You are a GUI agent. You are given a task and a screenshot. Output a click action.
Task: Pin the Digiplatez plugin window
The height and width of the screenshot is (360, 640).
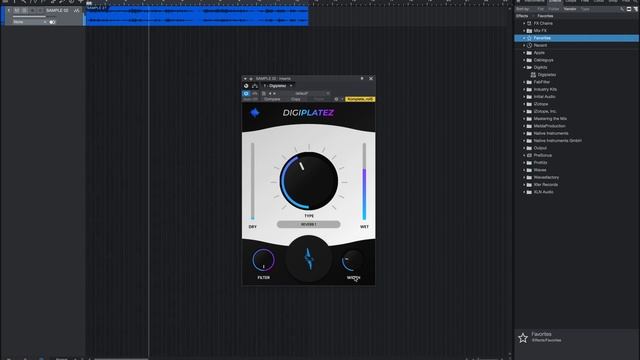[x=362, y=78]
